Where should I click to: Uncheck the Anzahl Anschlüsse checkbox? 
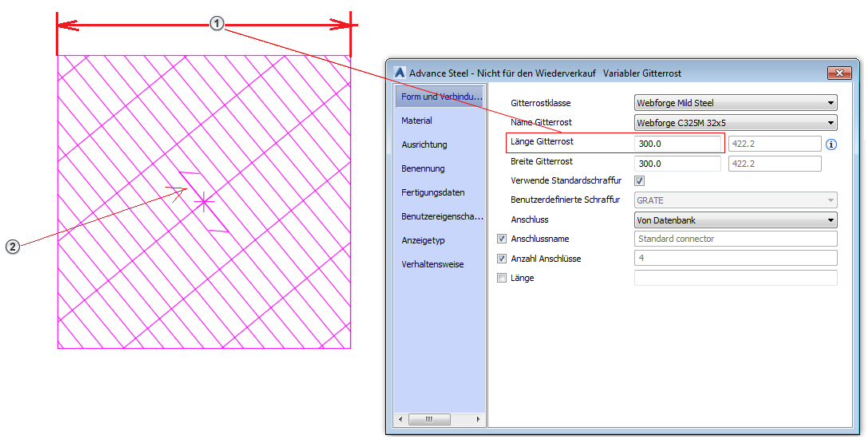pyautogui.click(x=502, y=259)
